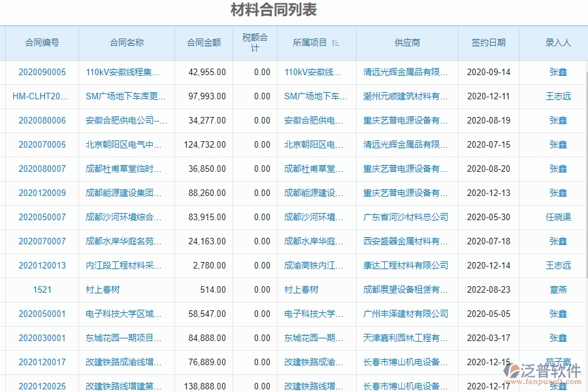View entry person 章燕 profile

pos(559,289)
